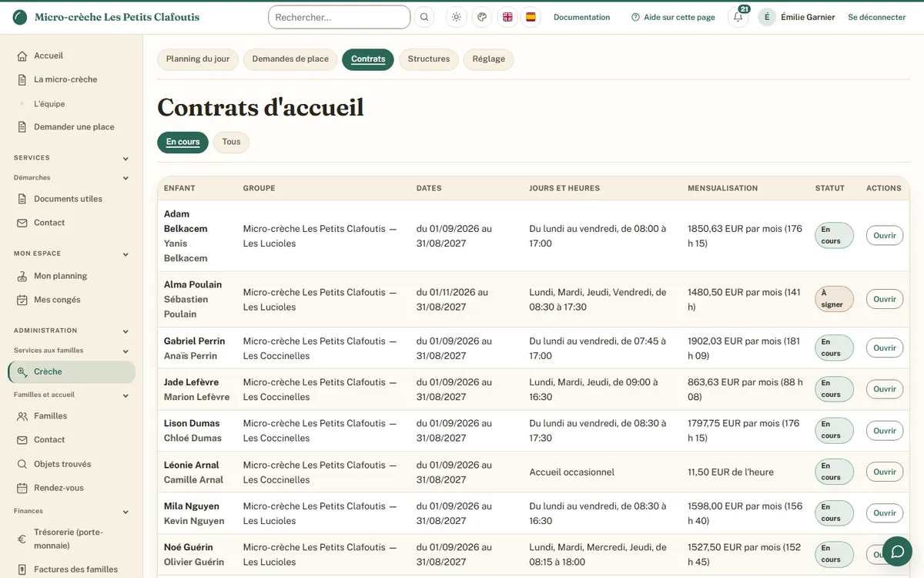
Task: Click the É user avatar
Action: click(x=767, y=17)
